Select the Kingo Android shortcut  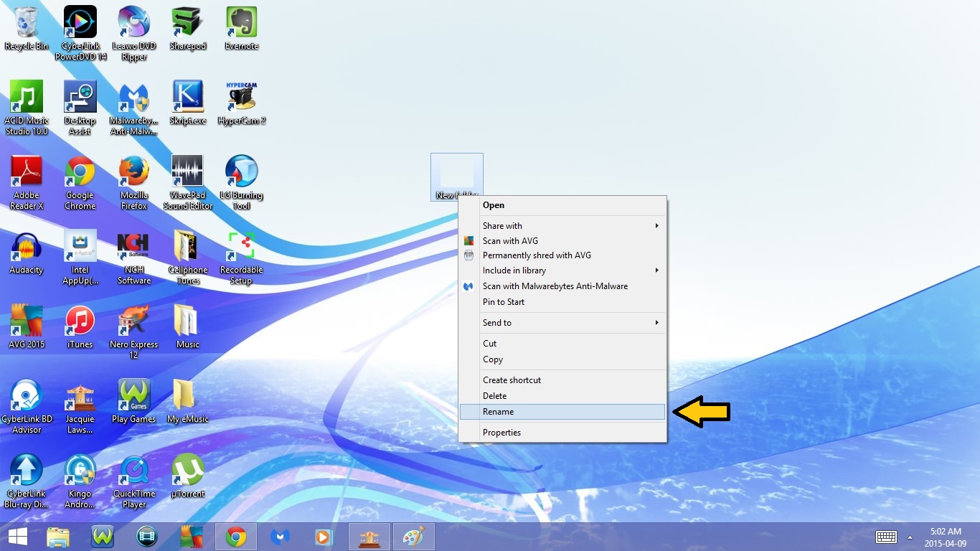pos(80,481)
